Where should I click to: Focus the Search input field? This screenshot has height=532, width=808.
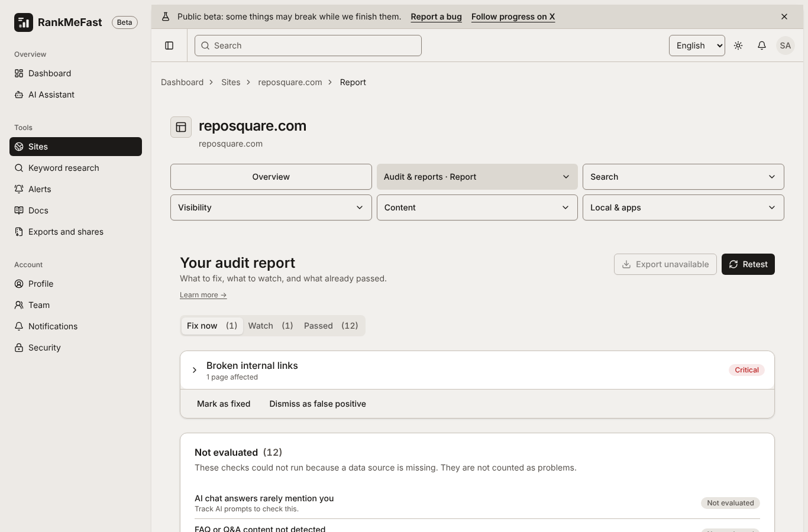[x=308, y=46]
